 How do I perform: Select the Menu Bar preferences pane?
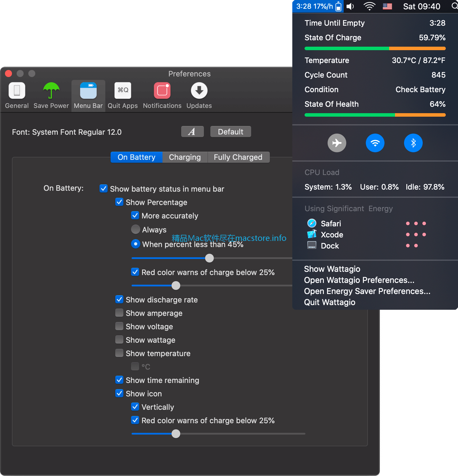[x=88, y=96]
